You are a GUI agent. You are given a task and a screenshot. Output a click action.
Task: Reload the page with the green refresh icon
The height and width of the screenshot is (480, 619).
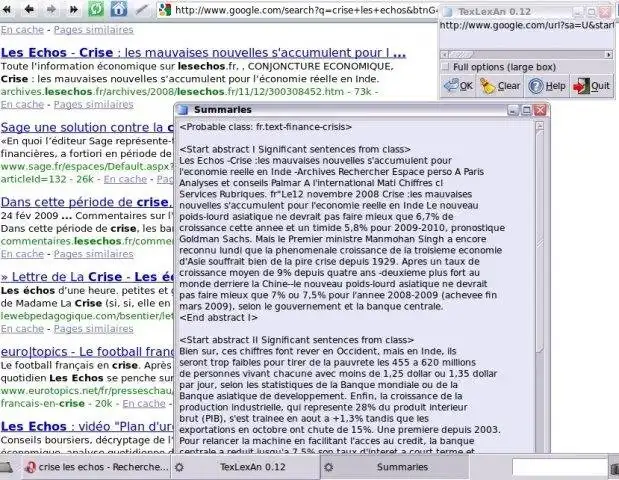click(x=96, y=9)
